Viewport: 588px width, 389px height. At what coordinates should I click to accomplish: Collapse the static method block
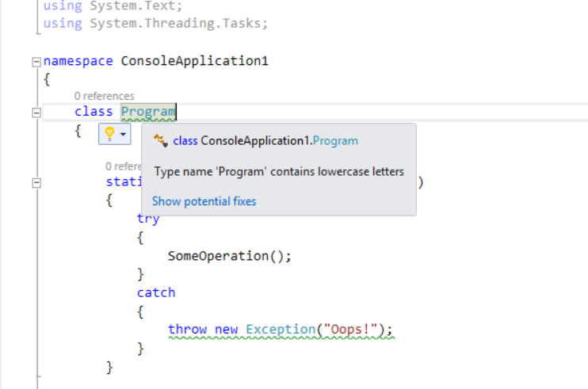coord(36,183)
